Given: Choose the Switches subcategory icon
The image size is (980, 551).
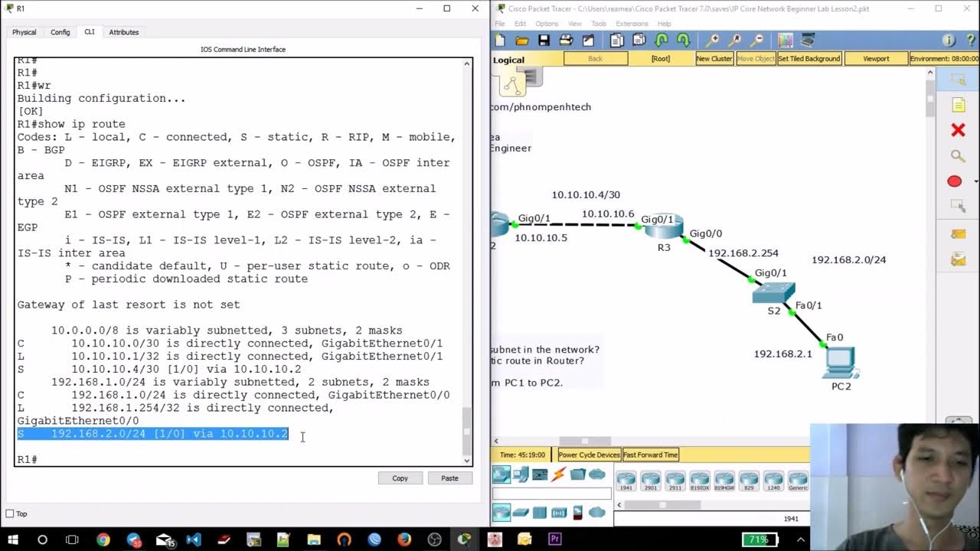Looking at the screenshot, I should pyautogui.click(x=521, y=512).
